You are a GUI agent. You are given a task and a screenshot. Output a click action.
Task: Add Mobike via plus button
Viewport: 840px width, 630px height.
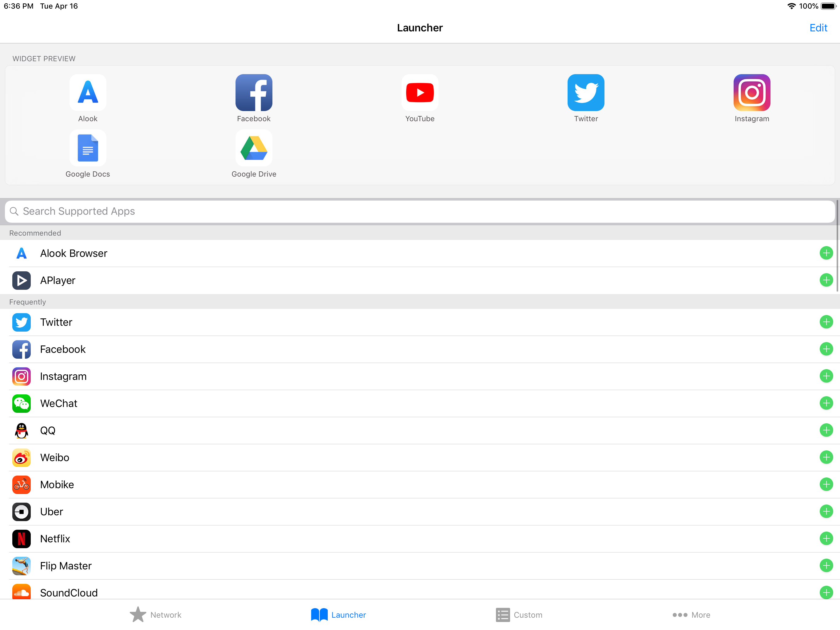826,484
